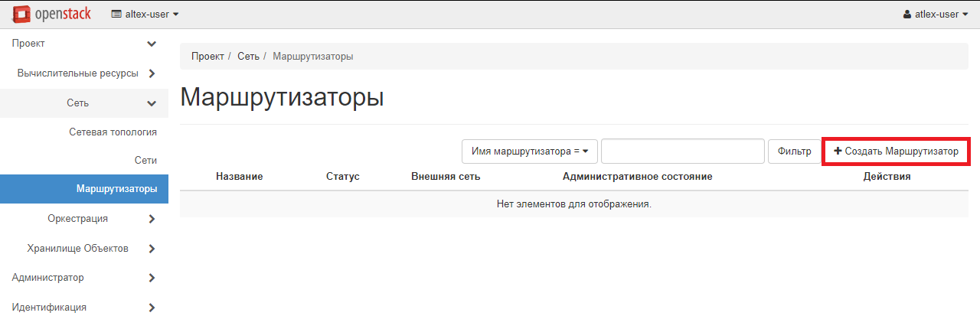Go to the Сети page
Viewport: 980px width, 329px height.
click(x=145, y=160)
